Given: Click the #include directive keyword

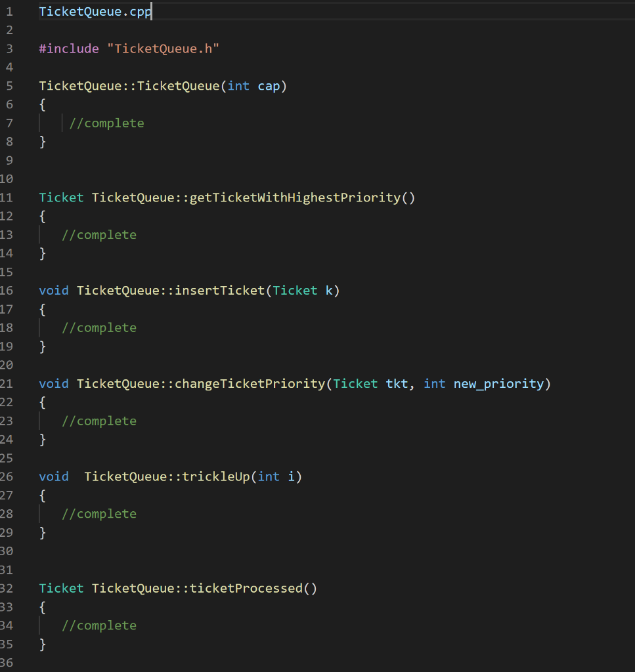Looking at the screenshot, I should [x=69, y=49].
